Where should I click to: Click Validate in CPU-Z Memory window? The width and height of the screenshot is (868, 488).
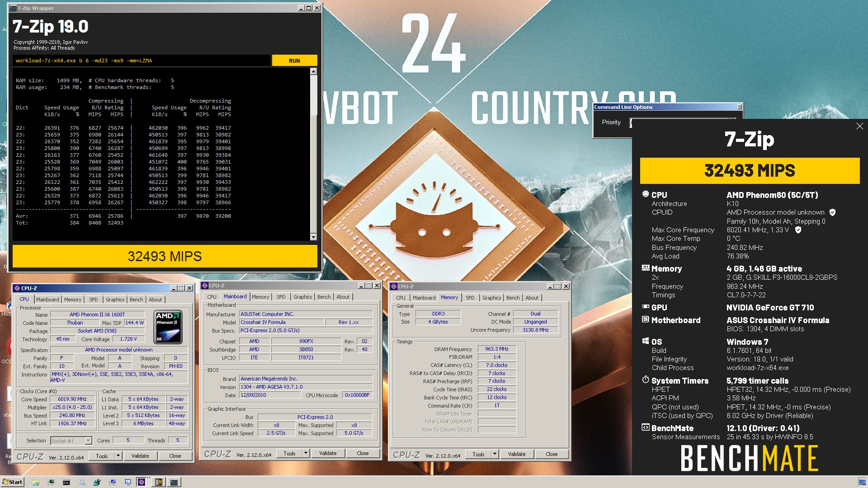coord(517,454)
